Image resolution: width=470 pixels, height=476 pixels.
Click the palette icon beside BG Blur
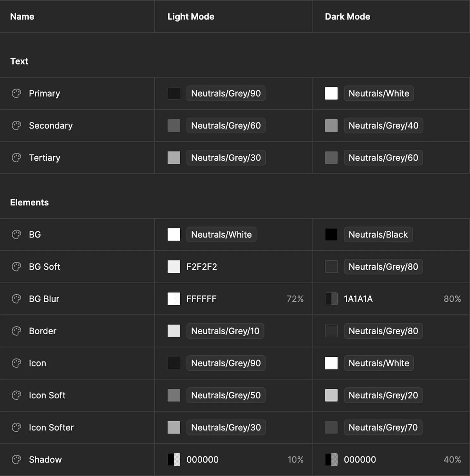[x=16, y=298]
